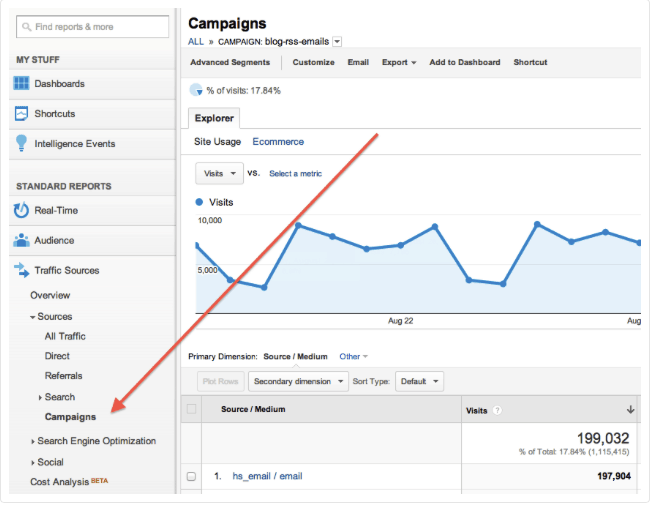Open Cost Analysis BETA report
This screenshot has height=514, width=658.
(69, 482)
